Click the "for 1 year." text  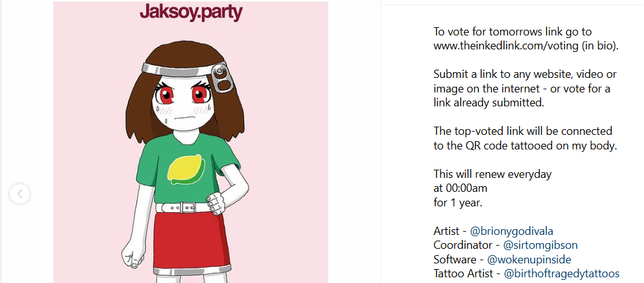tap(458, 203)
